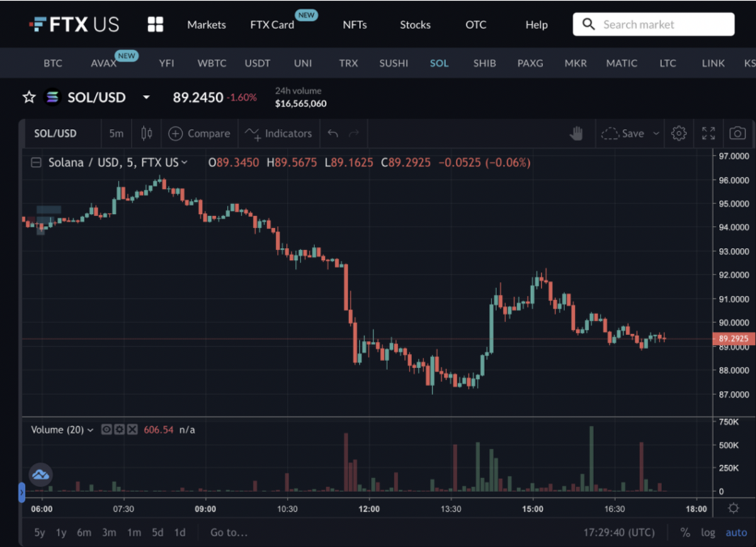756x547 pixels.
Task: Open the SOL/USD market dropdown arrow
Action: (147, 98)
